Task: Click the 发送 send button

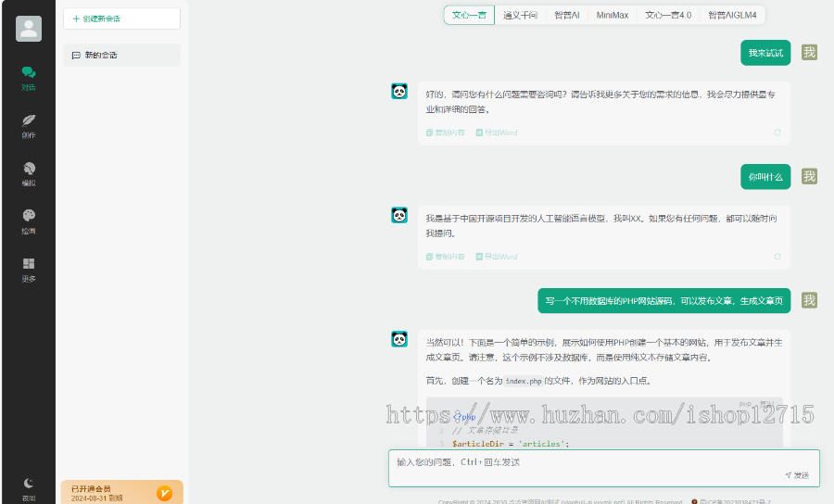Action: 797,475
